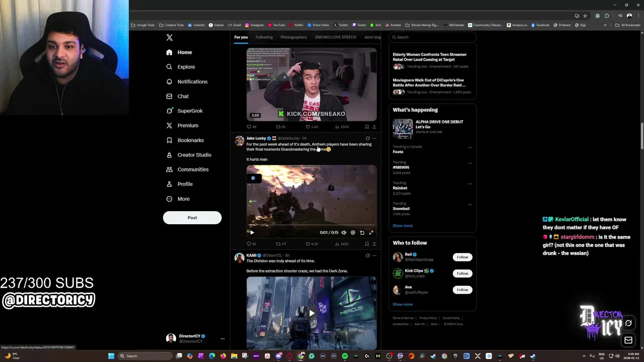
Task: Show more under What's happening
Action: [x=403, y=226]
